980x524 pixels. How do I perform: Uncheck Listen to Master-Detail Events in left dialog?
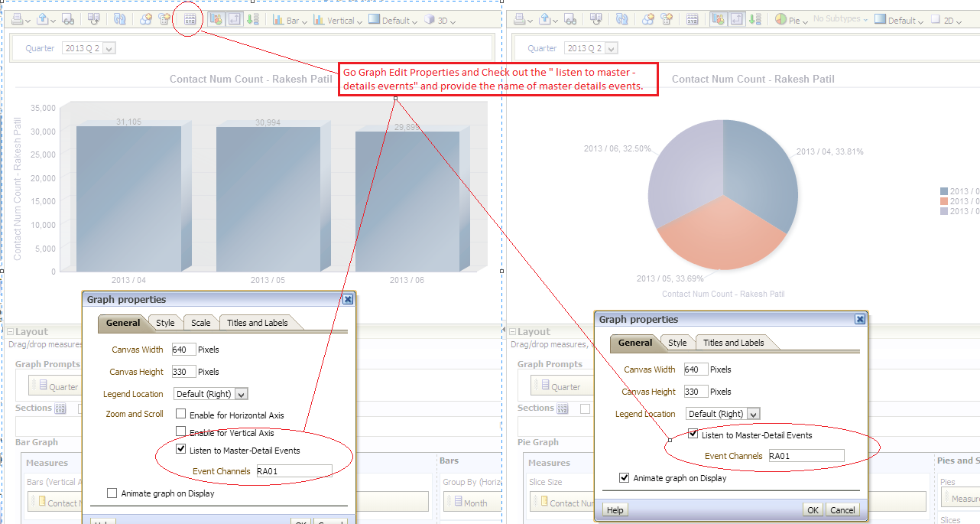tap(180, 449)
